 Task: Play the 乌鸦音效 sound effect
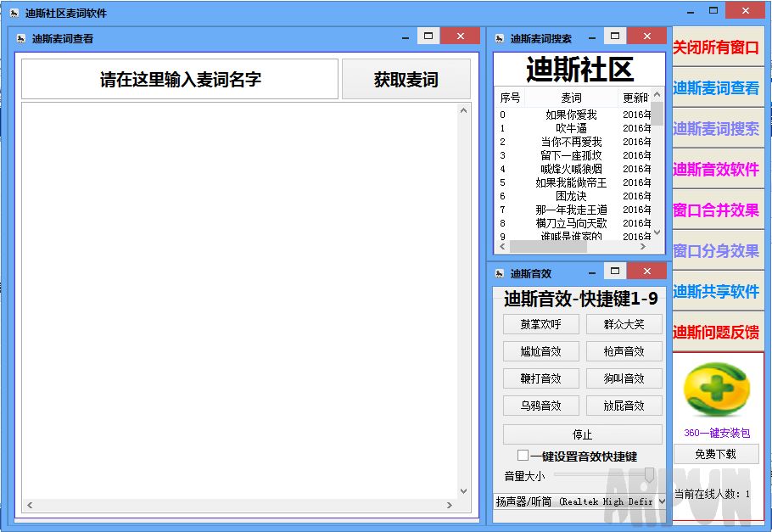(540, 406)
